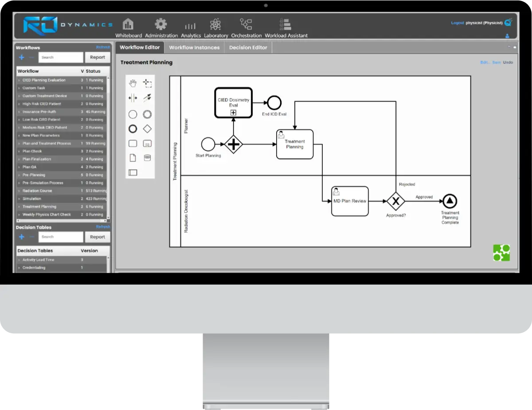Add a new workflow with plus icon

[x=21, y=57]
